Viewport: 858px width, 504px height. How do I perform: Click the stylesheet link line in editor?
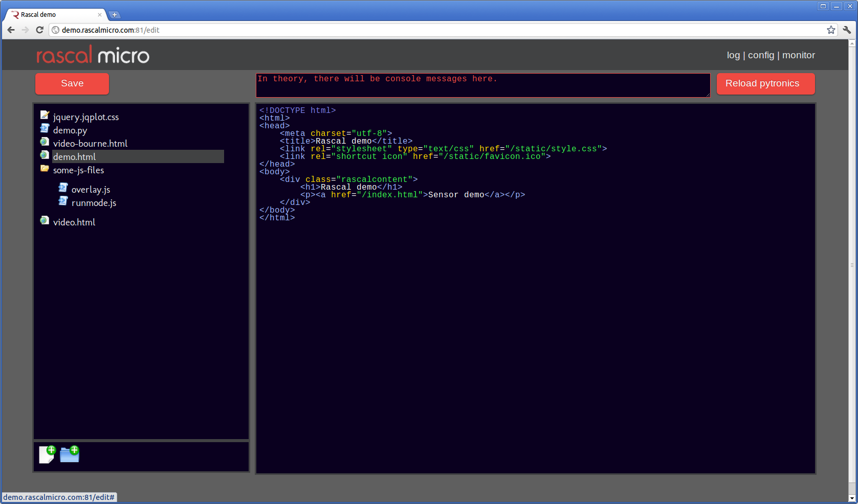point(443,149)
